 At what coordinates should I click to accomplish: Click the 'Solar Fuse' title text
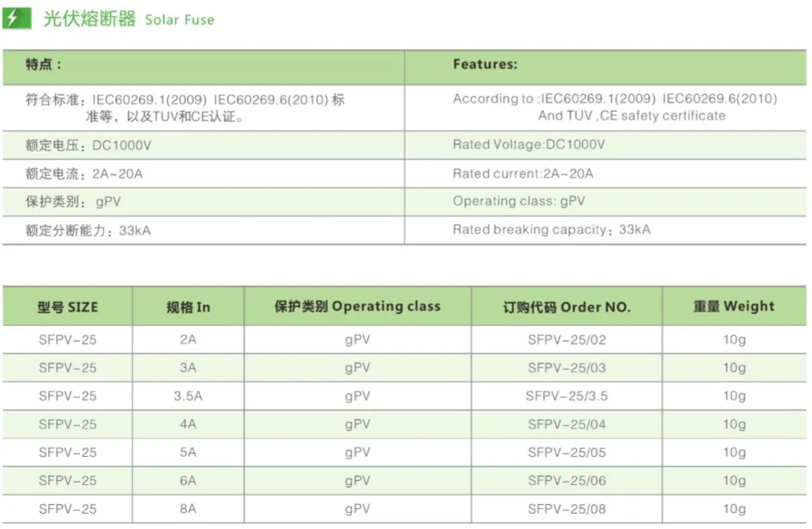pos(180,20)
